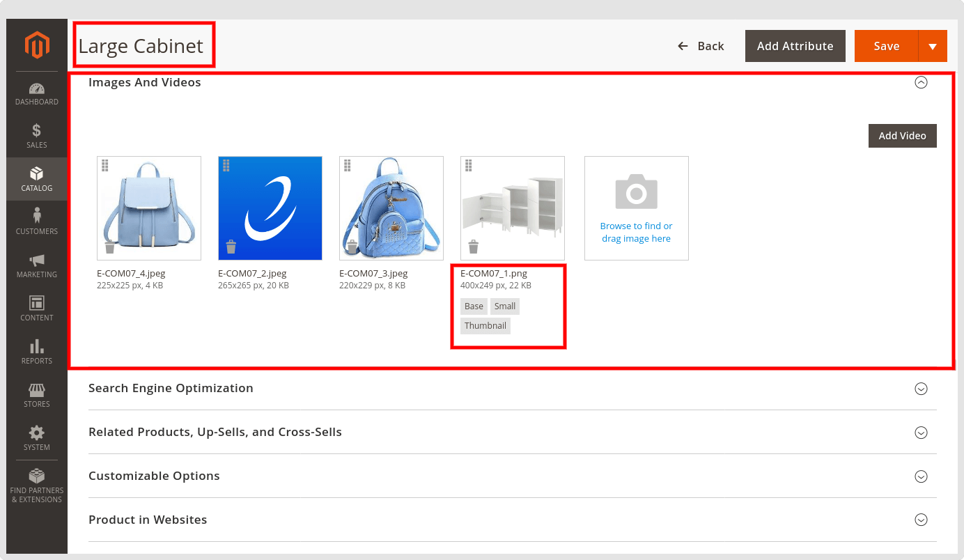Delete the E-COM07_3.jpeg image
Viewport: 964px width, 560px height.
tap(352, 247)
